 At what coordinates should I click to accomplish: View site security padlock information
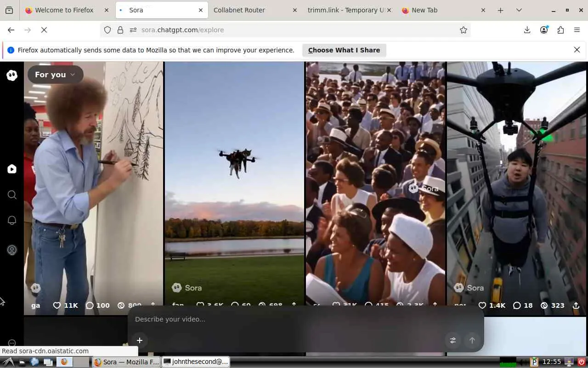[x=120, y=30]
